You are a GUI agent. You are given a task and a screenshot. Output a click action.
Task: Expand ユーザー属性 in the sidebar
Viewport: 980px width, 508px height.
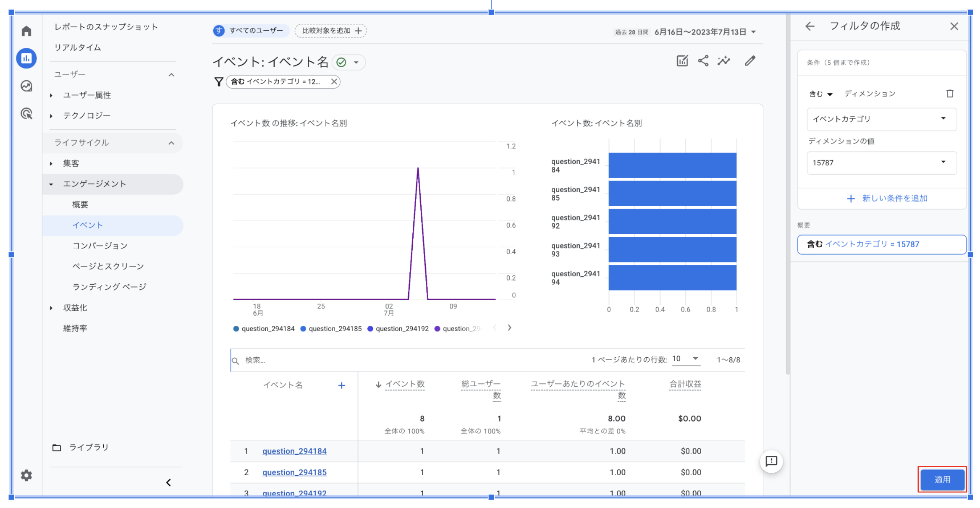tap(51, 95)
